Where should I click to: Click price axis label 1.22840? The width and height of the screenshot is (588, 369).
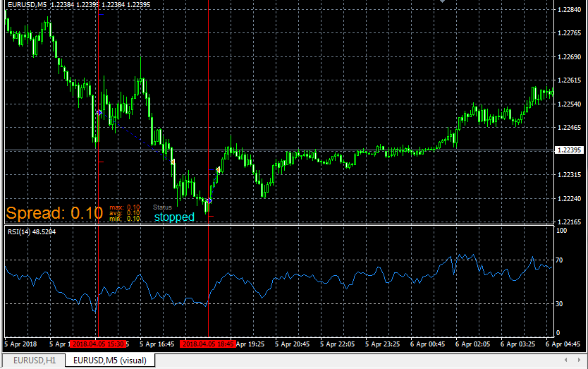pyautogui.click(x=569, y=10)
